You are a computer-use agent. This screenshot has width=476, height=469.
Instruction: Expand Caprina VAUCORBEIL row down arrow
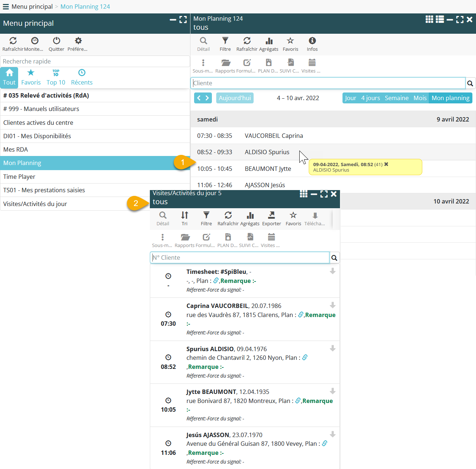pos(332,305)
